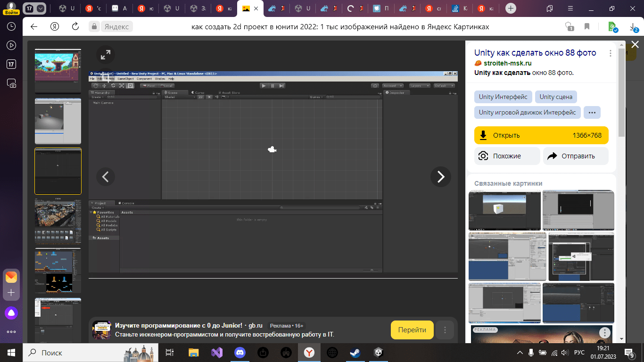Open Steam from the taskbar
This screenshot has width=644, height=362.
(355, 353)
